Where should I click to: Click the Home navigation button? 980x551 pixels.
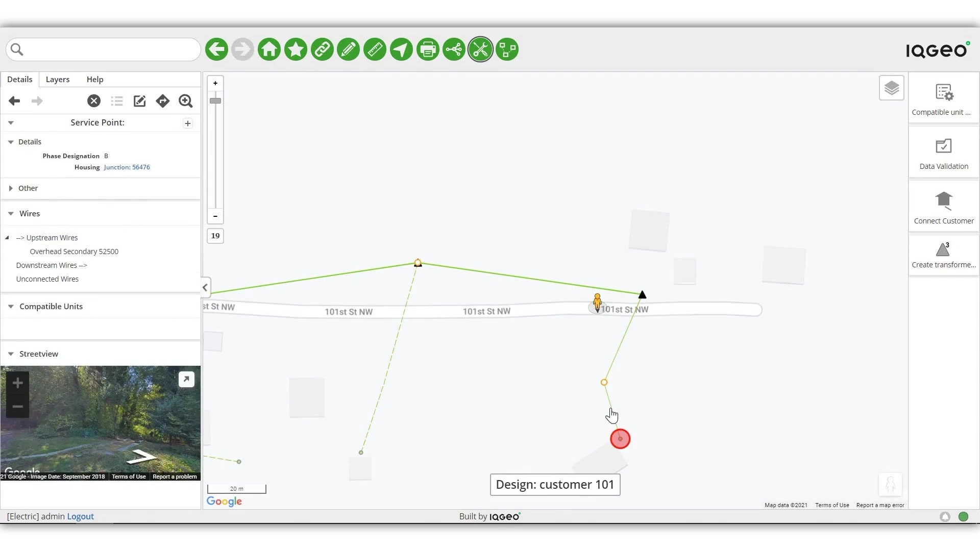click(x=268, y=49)
